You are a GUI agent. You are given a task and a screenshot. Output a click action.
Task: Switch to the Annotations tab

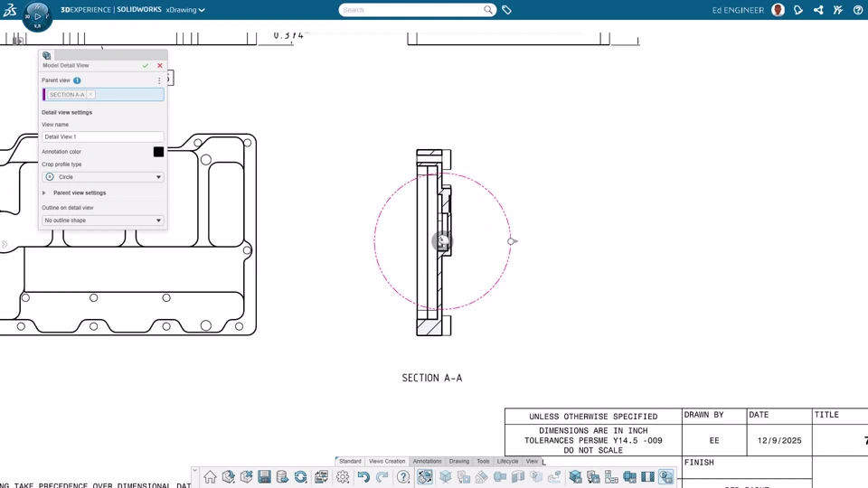point(427,461)
